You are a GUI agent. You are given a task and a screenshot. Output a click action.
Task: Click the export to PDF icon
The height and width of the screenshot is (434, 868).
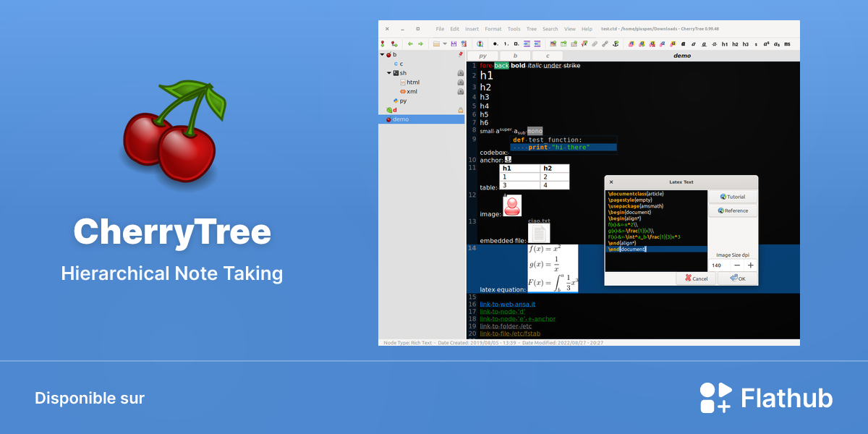point(464,43)
